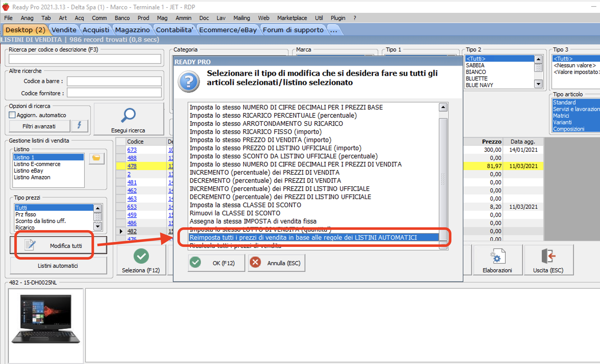Open the yellow folder icon beside Listino

click(x=96, y=158)
